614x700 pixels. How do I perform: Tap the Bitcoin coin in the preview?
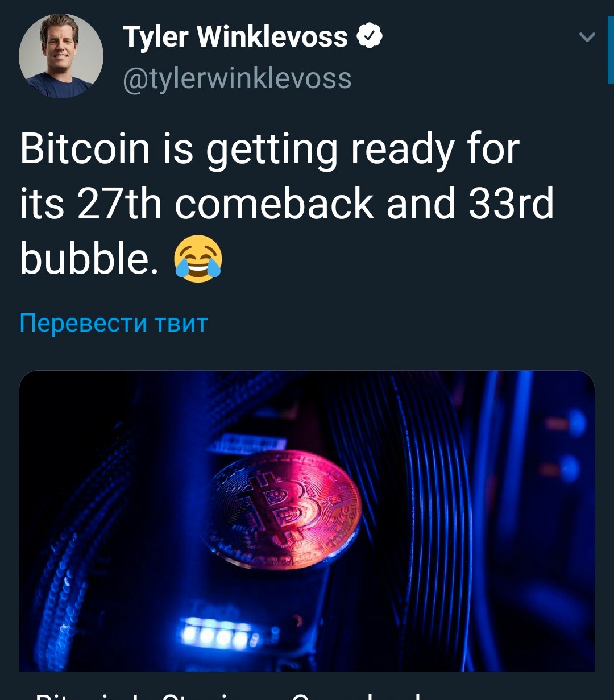(x=284, y=509)
